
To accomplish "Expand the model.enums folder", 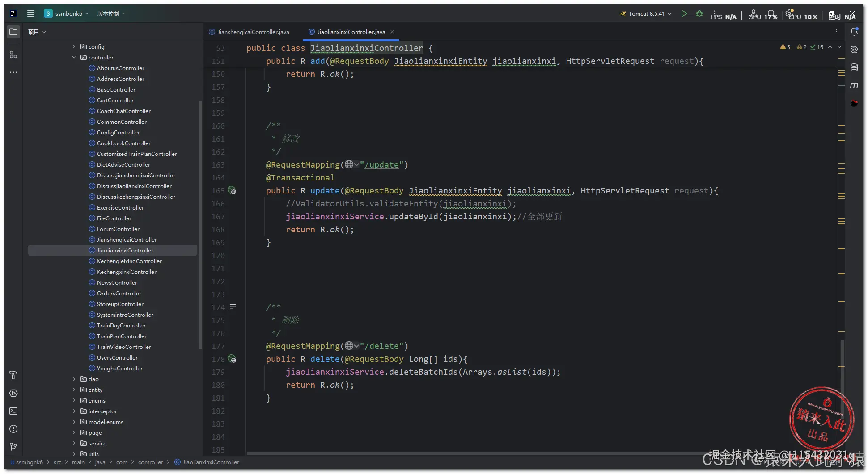I will [x=74, y=422].
